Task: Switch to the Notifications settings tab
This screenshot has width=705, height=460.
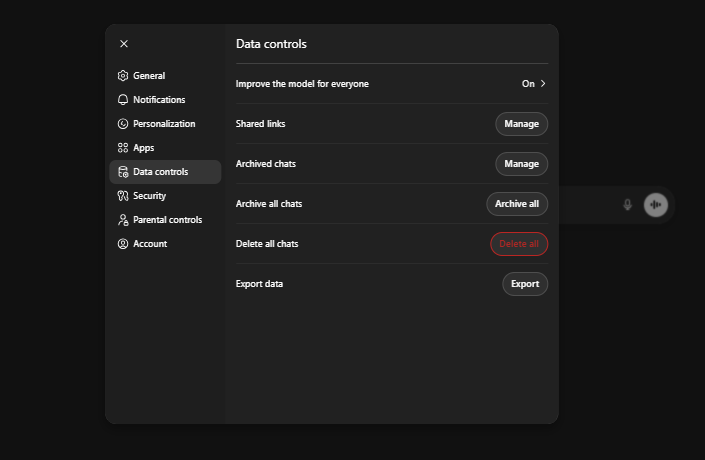Action: (159, 100)
